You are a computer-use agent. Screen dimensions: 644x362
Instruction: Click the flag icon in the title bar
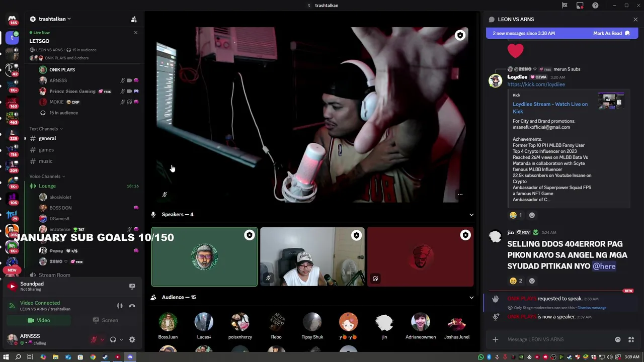click(565, 6)
